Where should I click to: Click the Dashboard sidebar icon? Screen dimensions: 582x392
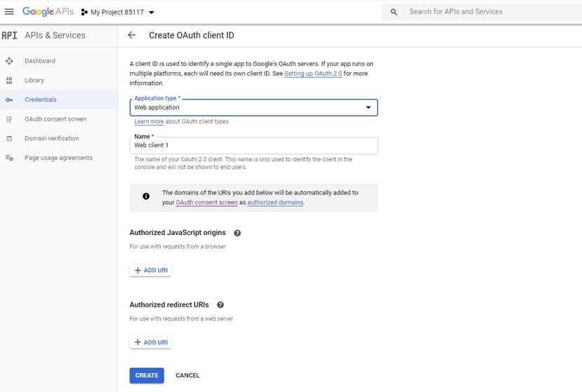point(9,61)
